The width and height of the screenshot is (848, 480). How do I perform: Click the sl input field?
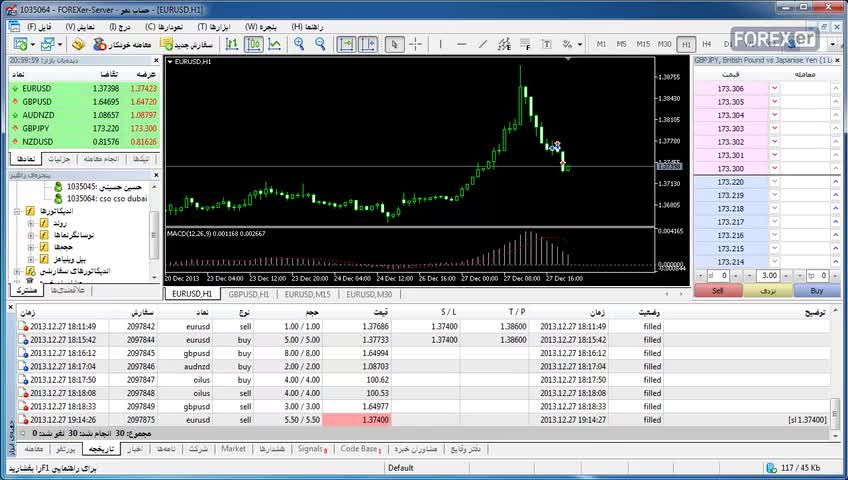(x=718, y=276)
